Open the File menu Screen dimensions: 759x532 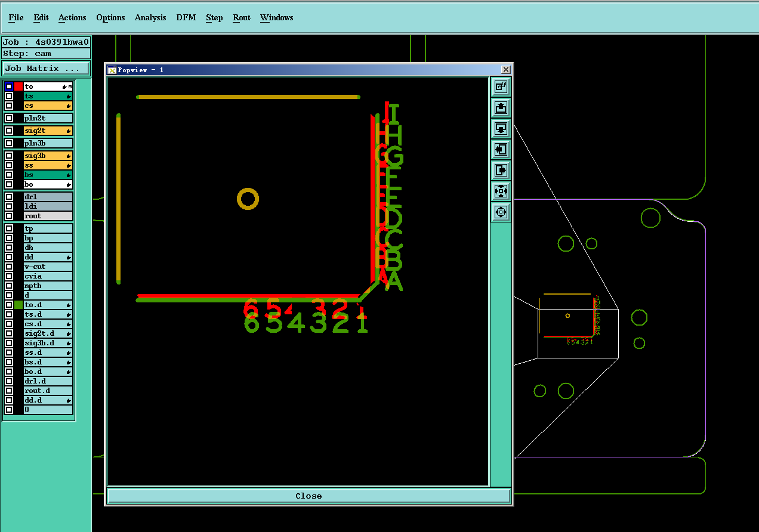click(x=16, y=17)
